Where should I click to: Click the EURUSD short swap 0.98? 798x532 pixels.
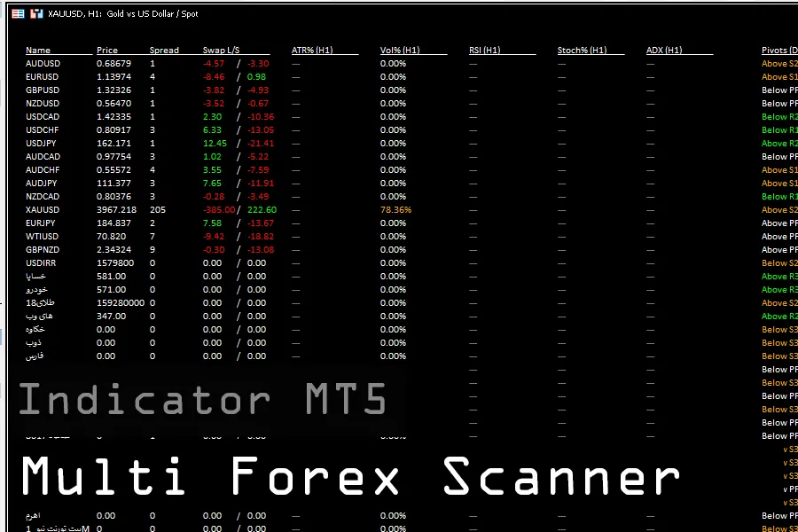pos(256,77)
